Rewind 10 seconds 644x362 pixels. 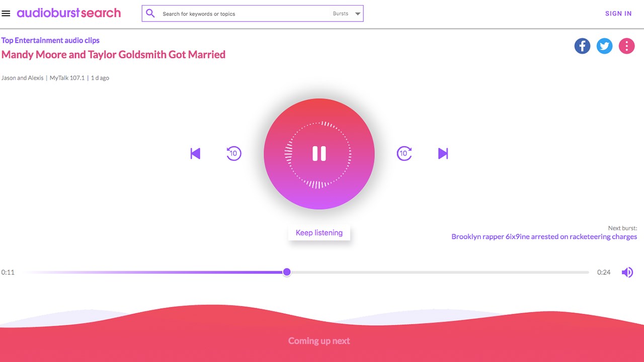pyautogui.click(x=234, y=153)
